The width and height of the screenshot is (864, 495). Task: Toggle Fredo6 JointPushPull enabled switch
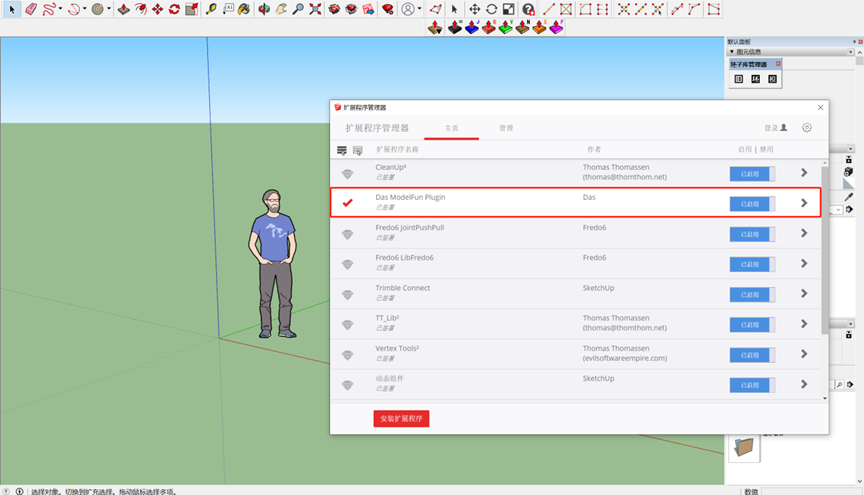(752, 234)
